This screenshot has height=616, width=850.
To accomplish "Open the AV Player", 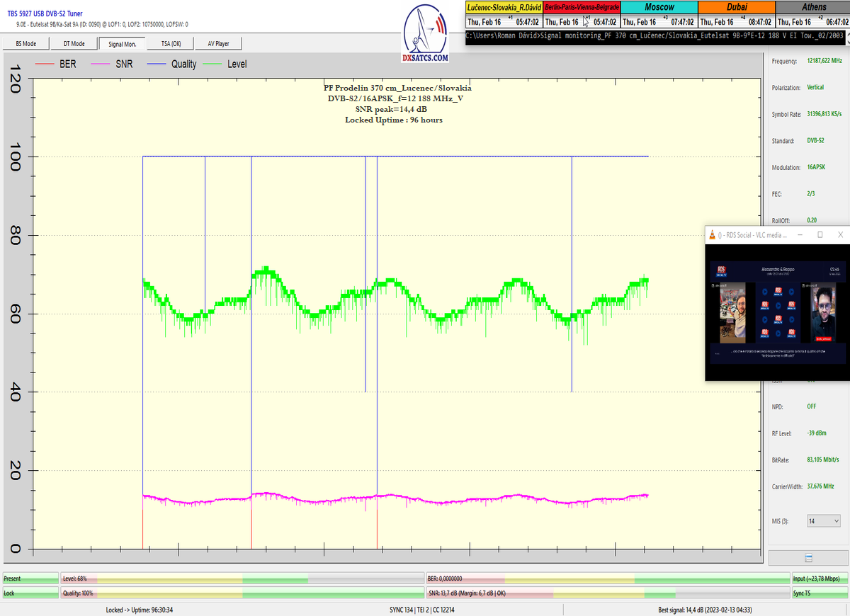I will coord(218,44).
